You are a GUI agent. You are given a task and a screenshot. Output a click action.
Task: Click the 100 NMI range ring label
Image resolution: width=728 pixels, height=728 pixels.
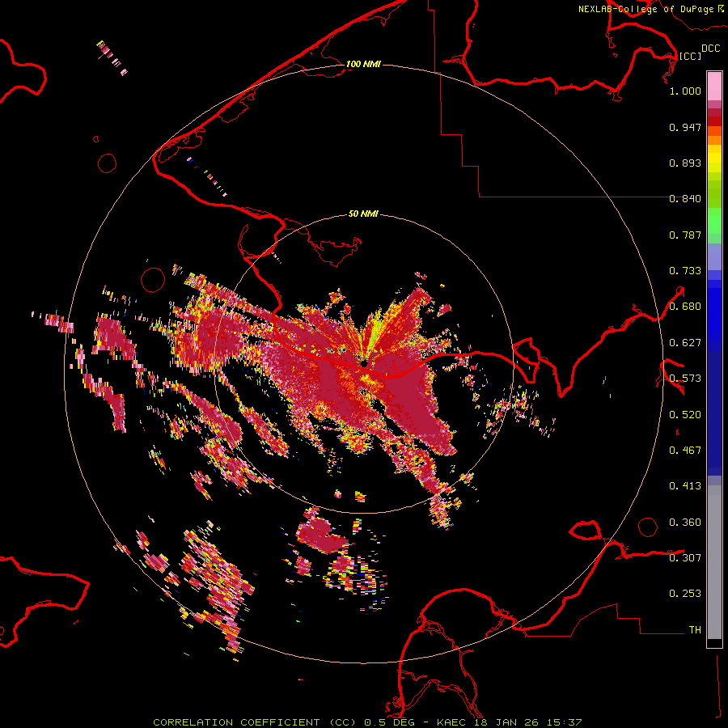click(363, 64)
